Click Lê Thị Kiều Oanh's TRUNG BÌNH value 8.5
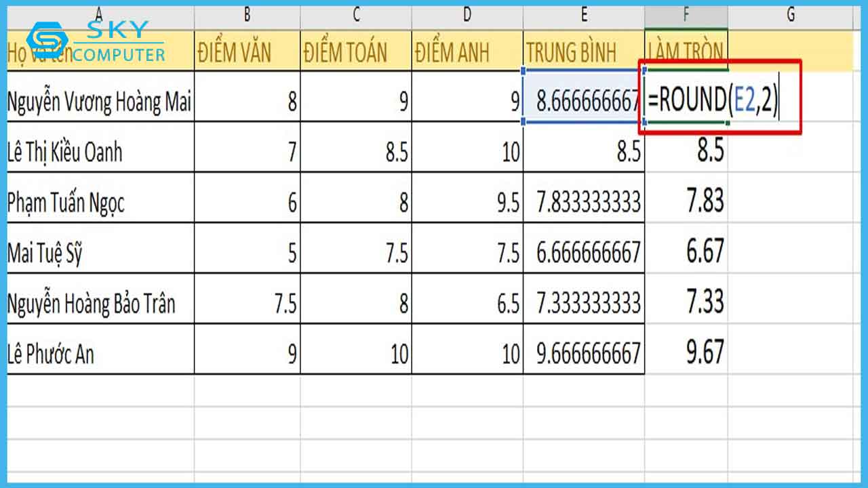The width and height of the screenshot is (868, 488). [x=584, y=148]
